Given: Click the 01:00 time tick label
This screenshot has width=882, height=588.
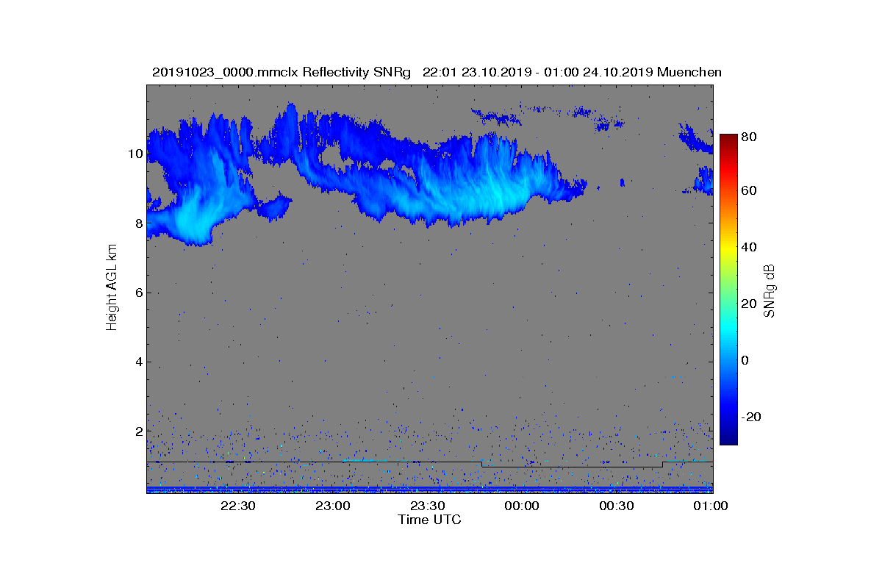Looking at the screenshot, I should pos(711,506).
